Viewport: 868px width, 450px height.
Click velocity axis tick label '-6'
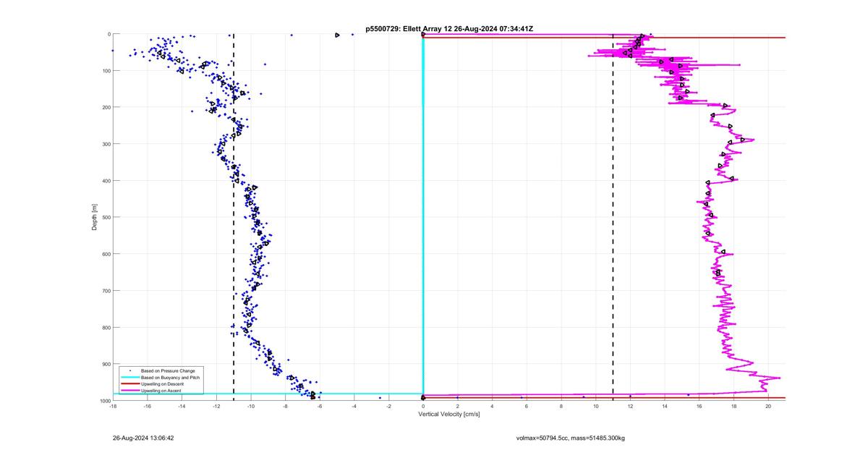[x=320, y=407]
